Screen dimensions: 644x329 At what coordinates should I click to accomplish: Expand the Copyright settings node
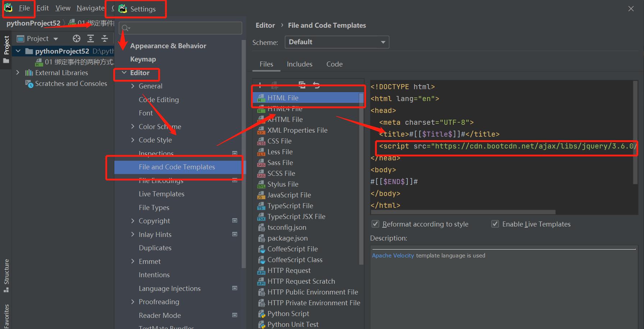pyautogui.click(x=133, y=221)
